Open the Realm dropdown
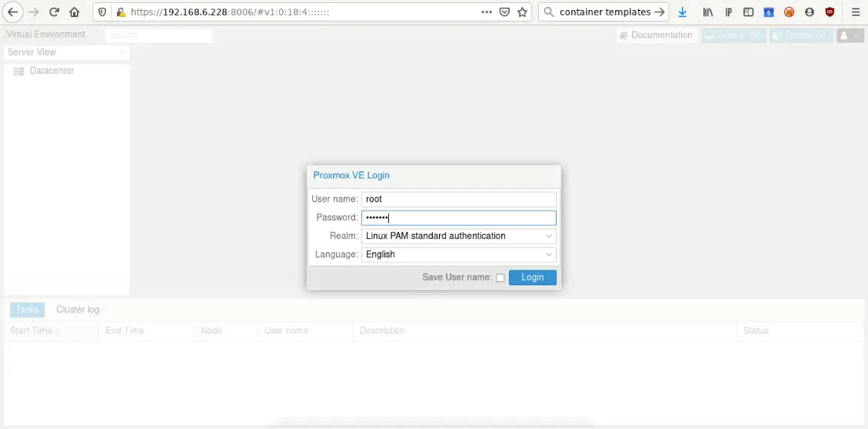 (549, 236)
